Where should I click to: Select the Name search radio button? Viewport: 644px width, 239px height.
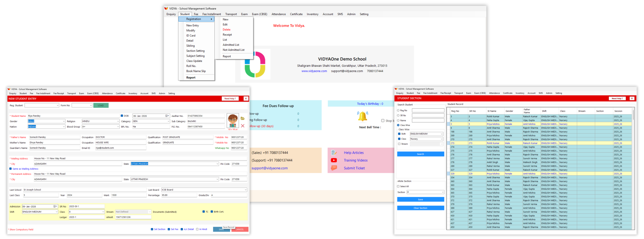click(x=398, y=120)
